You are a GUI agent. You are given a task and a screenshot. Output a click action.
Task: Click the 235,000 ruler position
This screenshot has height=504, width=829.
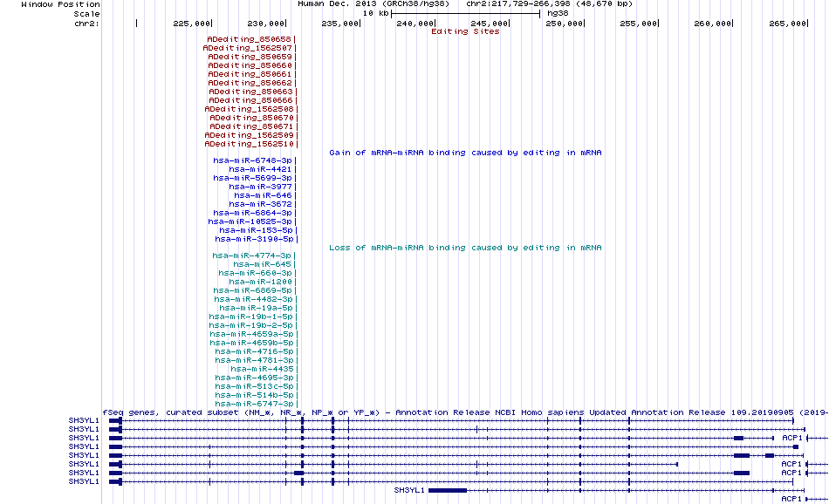(340, 24)
